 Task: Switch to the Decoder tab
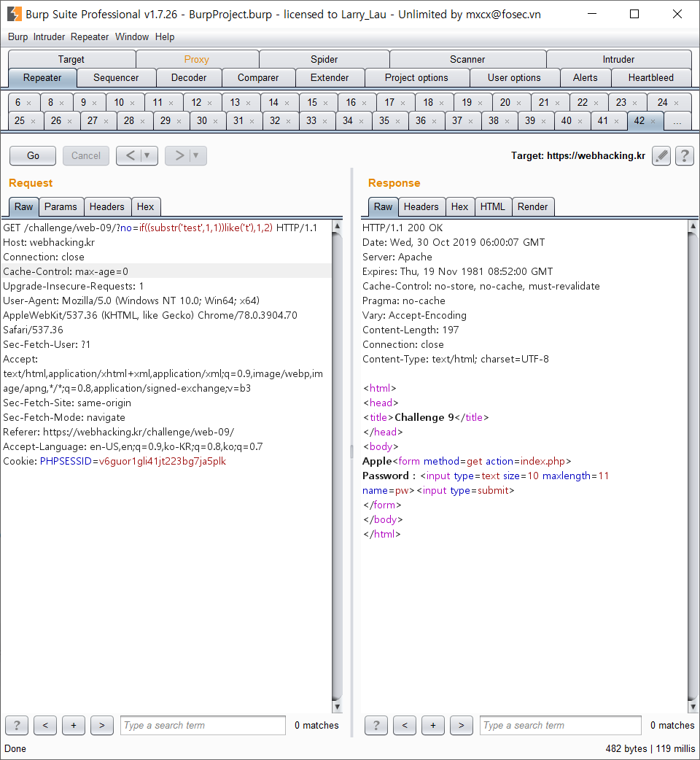[189, 77]
